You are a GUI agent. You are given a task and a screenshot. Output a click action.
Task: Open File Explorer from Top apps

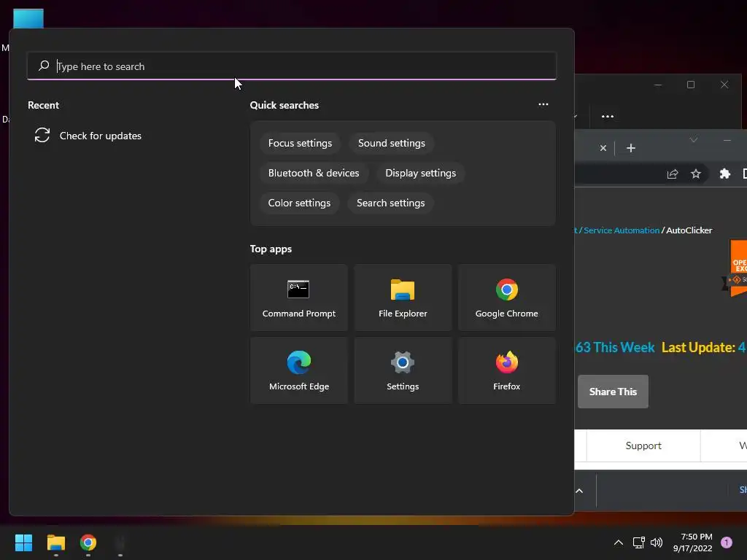click(403, 297)
